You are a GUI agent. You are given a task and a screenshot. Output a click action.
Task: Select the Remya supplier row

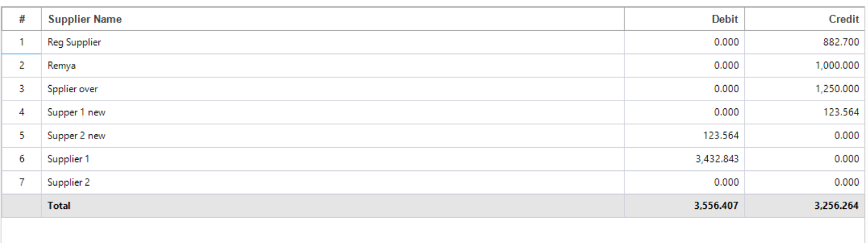pyautogui.click(x=434, y=66)
